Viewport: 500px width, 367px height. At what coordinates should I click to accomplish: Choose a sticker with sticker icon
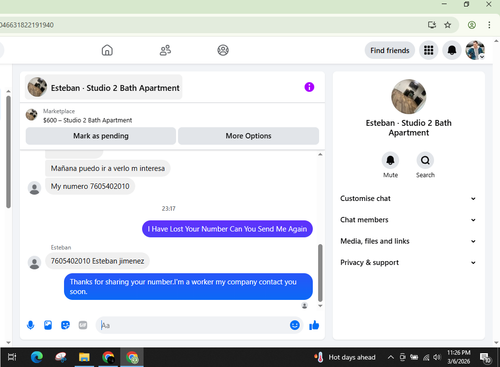[65, 325]
